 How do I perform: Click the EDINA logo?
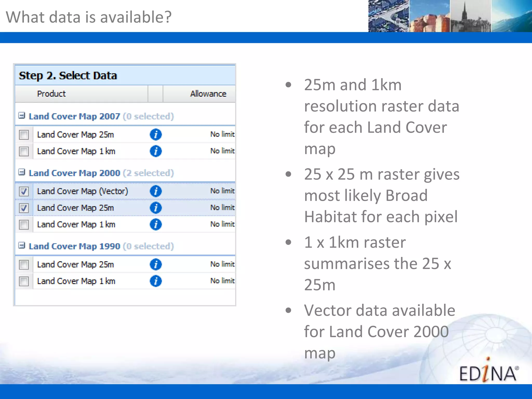click(x=489, y=370)
